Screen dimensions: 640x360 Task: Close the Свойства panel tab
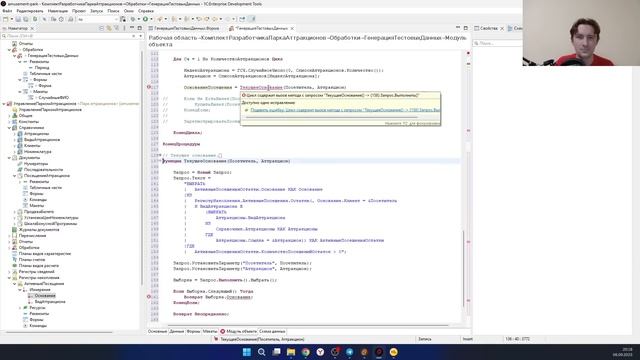(502, 29)
